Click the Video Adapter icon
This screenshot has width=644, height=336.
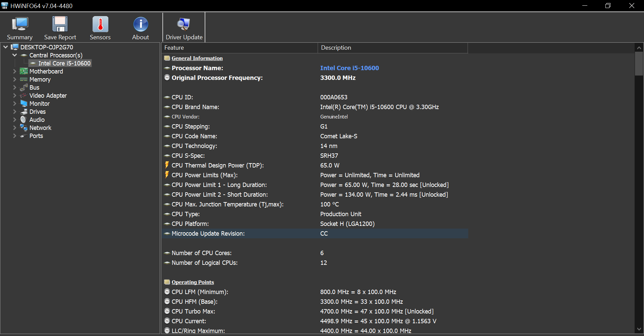click(23, 95)
